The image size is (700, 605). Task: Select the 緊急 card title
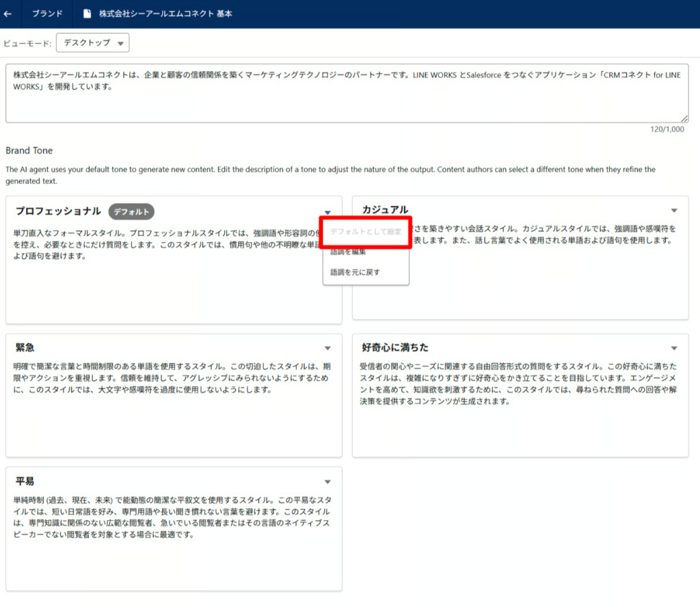pos(25,347)
